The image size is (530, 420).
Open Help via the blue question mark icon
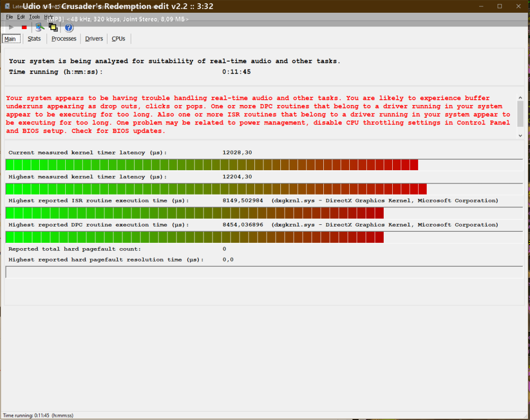click(68, 27)
